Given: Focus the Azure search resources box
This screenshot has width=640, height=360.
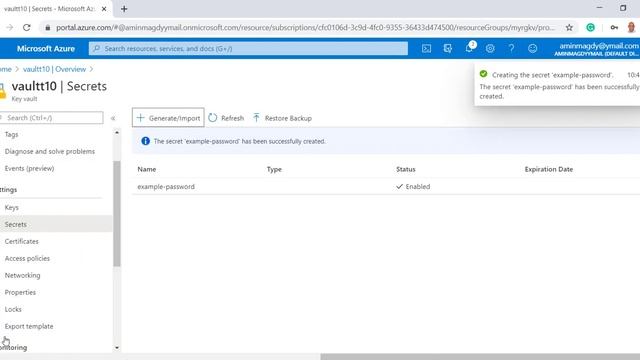Looking at the screenshot, I should [x=248, y=49].
